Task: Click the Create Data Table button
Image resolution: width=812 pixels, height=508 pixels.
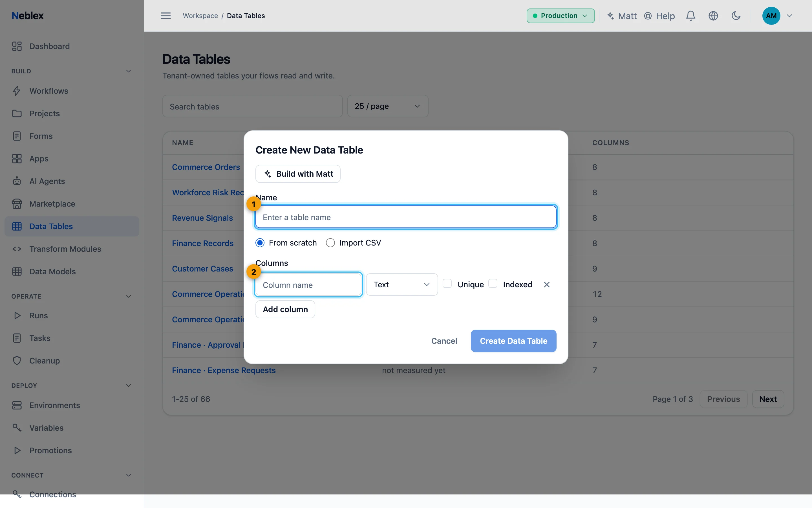Action: pyautogui.click(x=513, y=341)
